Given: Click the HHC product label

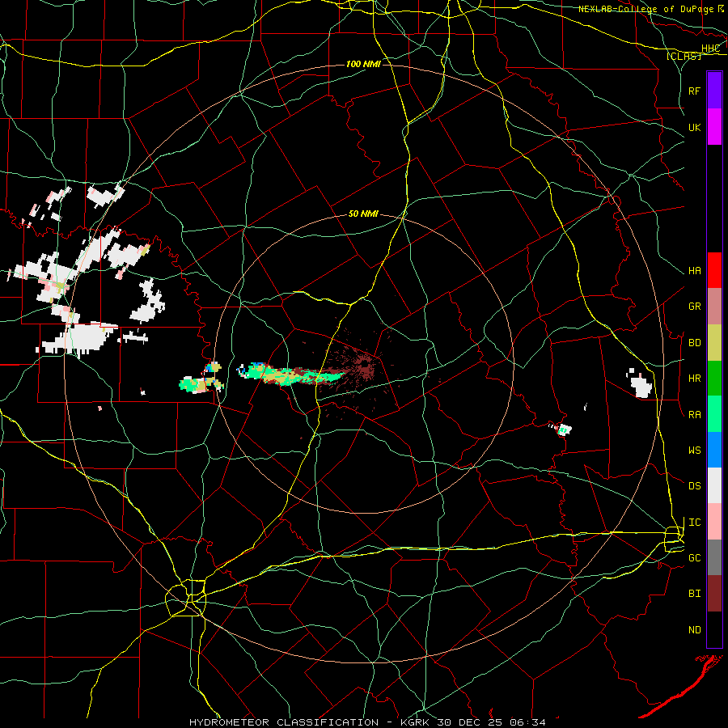Looking at the screenshot, I should [710, 49].
